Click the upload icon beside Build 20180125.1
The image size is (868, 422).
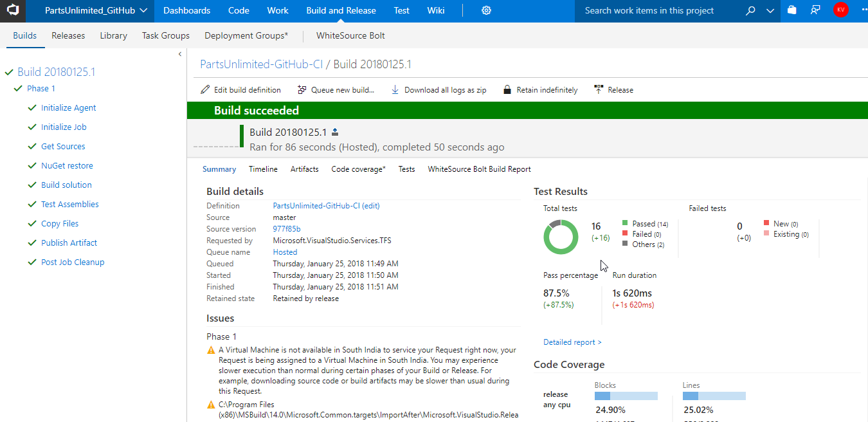(x=335, y=132)
